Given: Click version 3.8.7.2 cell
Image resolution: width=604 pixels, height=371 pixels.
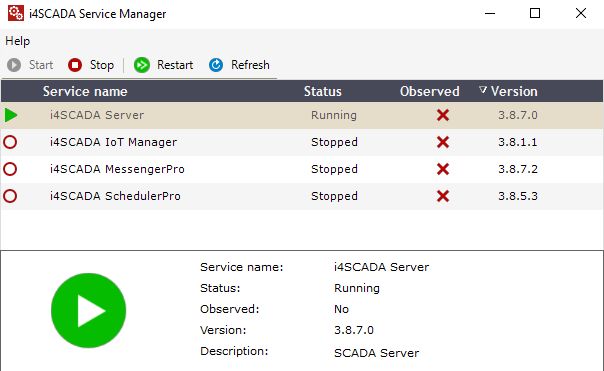Looking at the screenshot, I should pyautogui.click(x=518, y=169).
